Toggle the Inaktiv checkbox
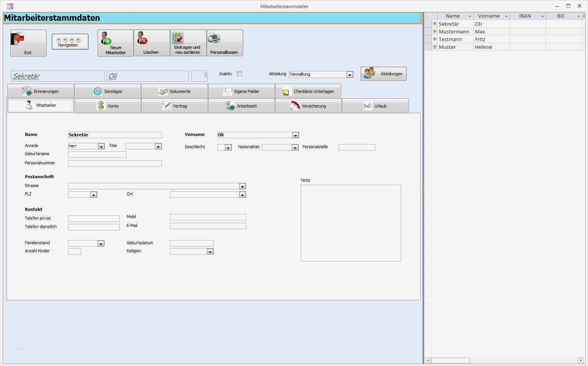 click(239, 74)
